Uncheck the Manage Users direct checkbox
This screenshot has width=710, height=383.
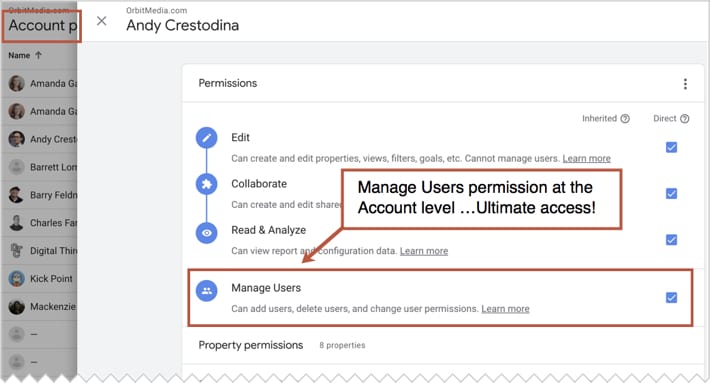[672, 297]
